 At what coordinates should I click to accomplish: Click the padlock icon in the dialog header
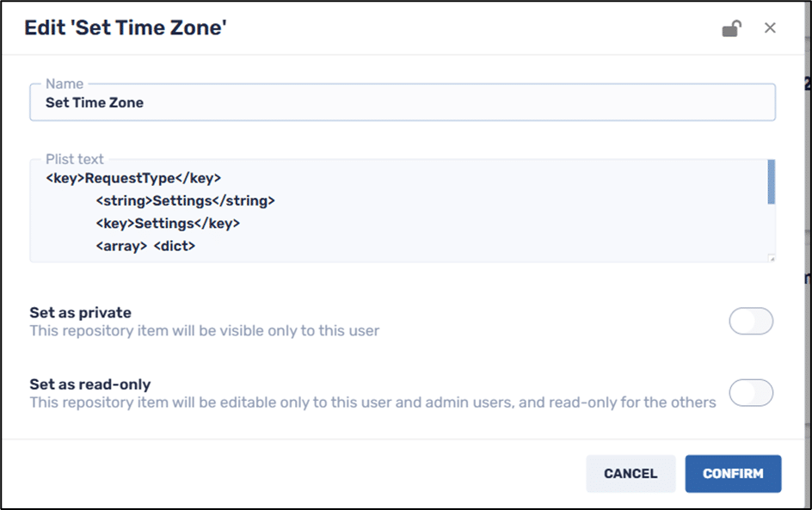click(730, 28)
